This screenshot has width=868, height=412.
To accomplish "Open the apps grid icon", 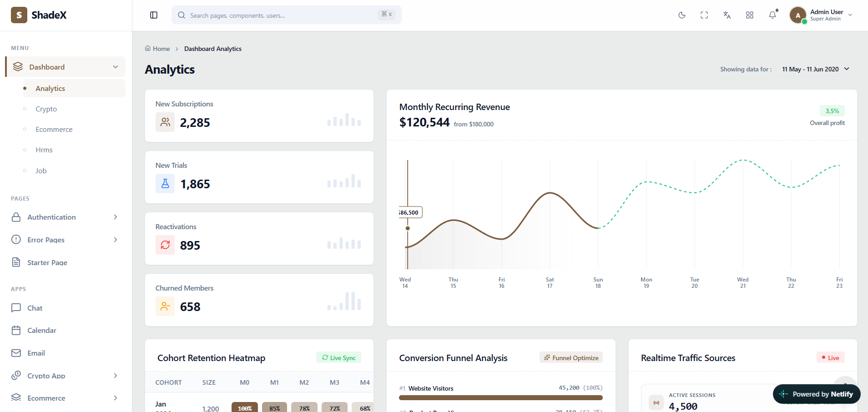I will click(750, 15).
